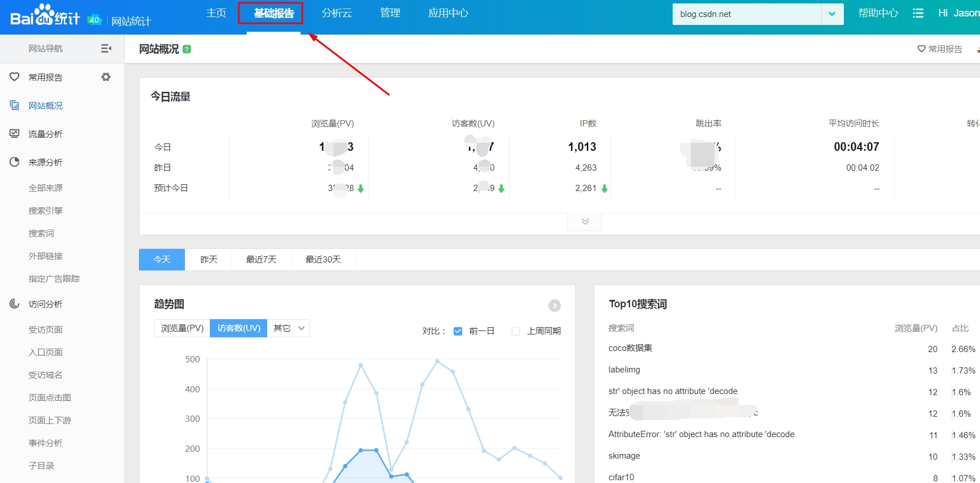Click the circular arrow icon in 趋势图 panel

click(555, 306)
